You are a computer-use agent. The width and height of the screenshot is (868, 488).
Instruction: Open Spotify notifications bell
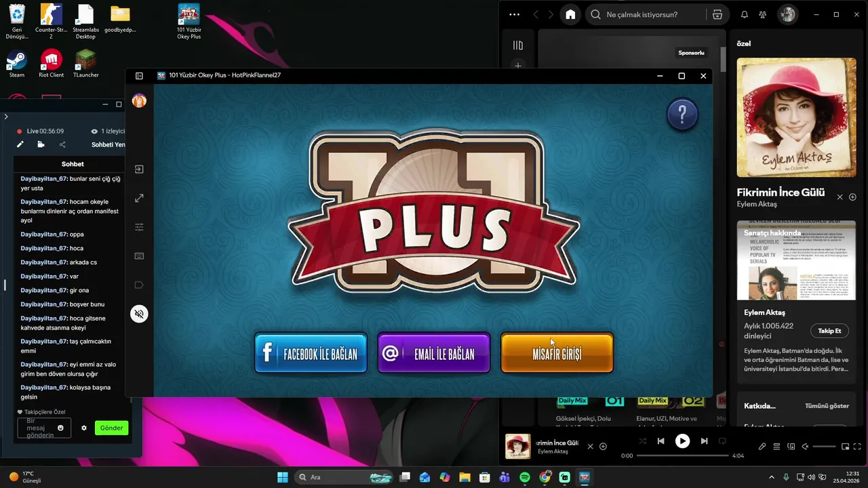point(745,14)
